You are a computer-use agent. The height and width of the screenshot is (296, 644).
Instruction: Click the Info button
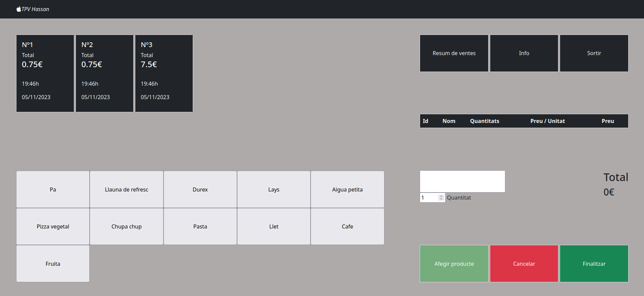point(524,53)
